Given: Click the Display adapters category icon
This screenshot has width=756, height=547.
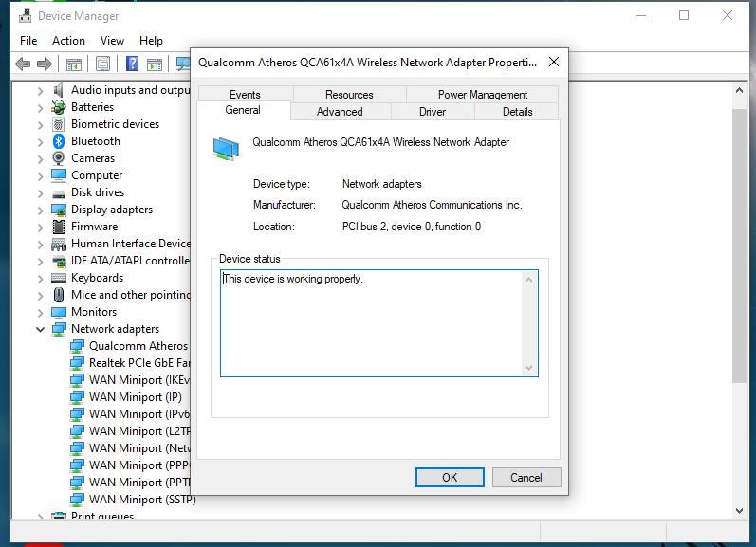Looking at the screenshot, I should click(59, 210).
